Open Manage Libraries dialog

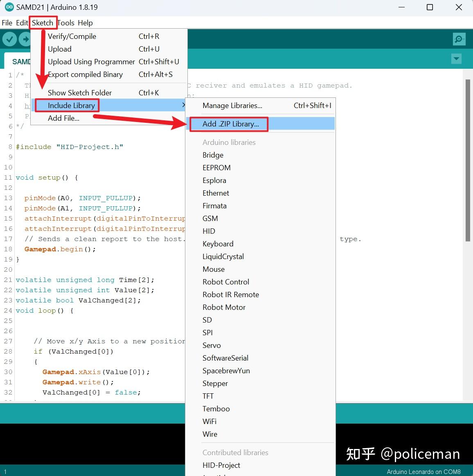pyautogui.click(x=232, y=106)
